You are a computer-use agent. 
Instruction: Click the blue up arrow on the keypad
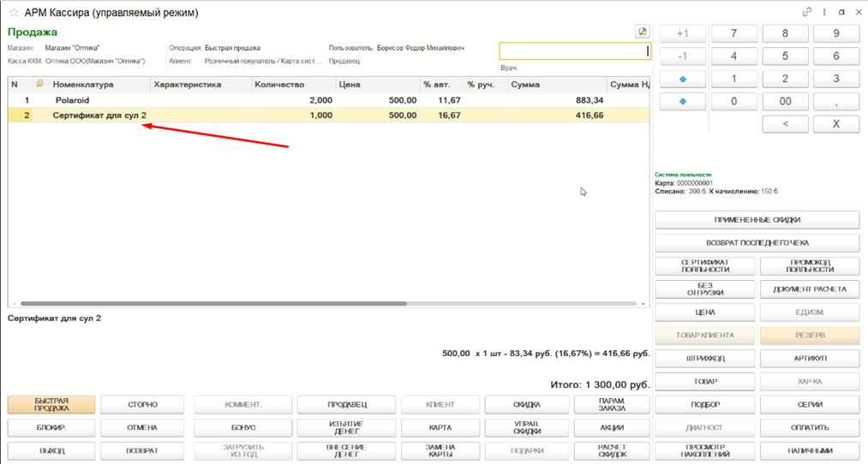point(683,79)
